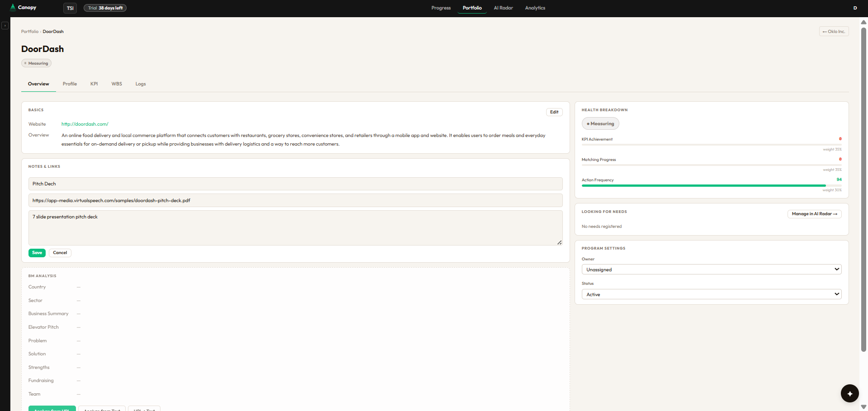Click the DoorDash page heading
The image size is (868, 411).
pos(42,49)
